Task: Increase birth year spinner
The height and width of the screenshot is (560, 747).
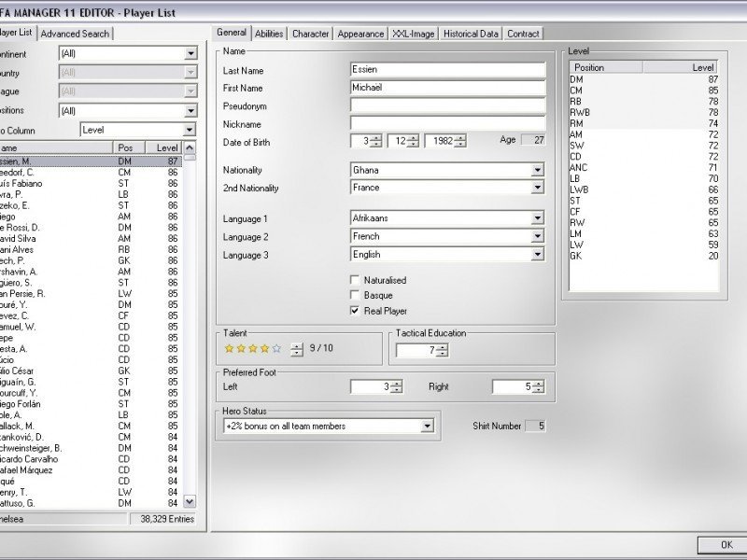Action: (x=458, y=137)
